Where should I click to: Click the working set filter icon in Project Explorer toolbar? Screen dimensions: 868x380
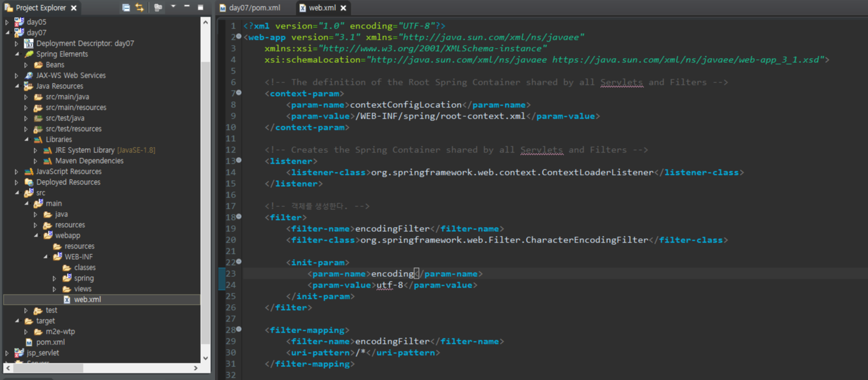[x=158, y=8]
